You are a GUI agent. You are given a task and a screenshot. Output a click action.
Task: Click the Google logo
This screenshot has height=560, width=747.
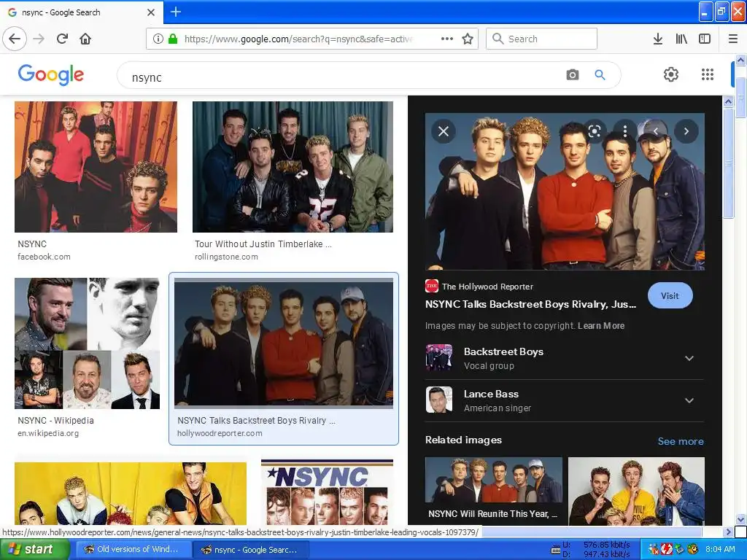coord(51,75)
